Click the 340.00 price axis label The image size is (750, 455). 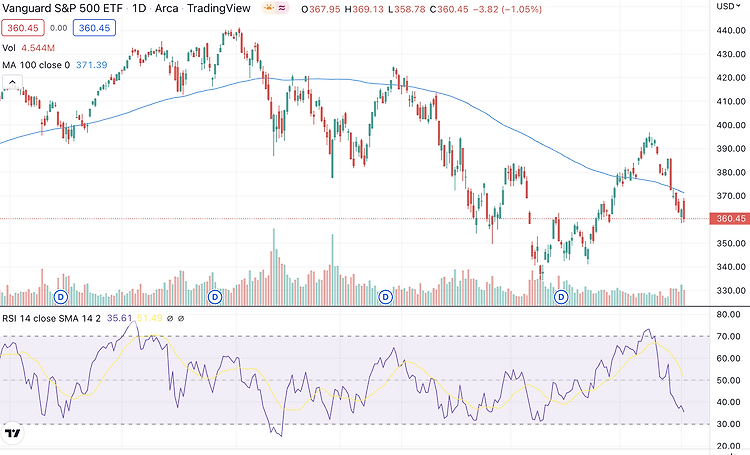731,266
